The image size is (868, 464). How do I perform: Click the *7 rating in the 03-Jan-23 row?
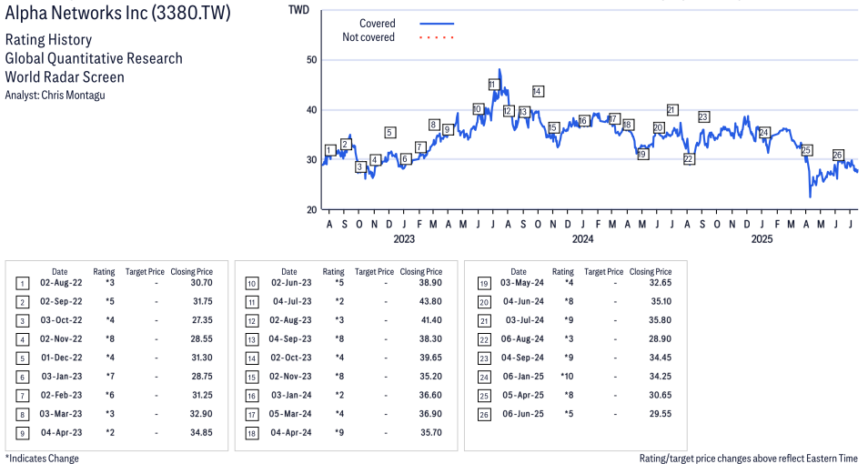[110, 377]
